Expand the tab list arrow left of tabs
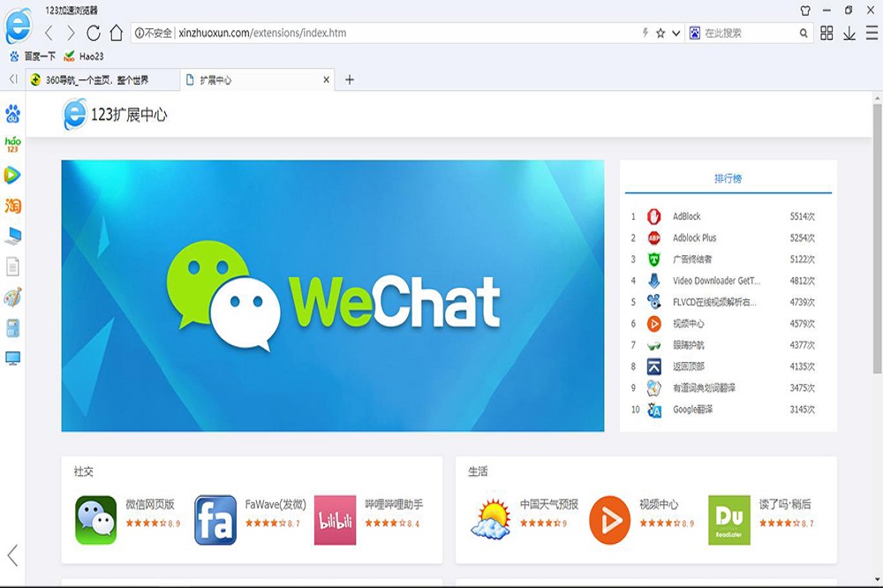Viewport: 883px width, 588px height. tap(12, 79)
